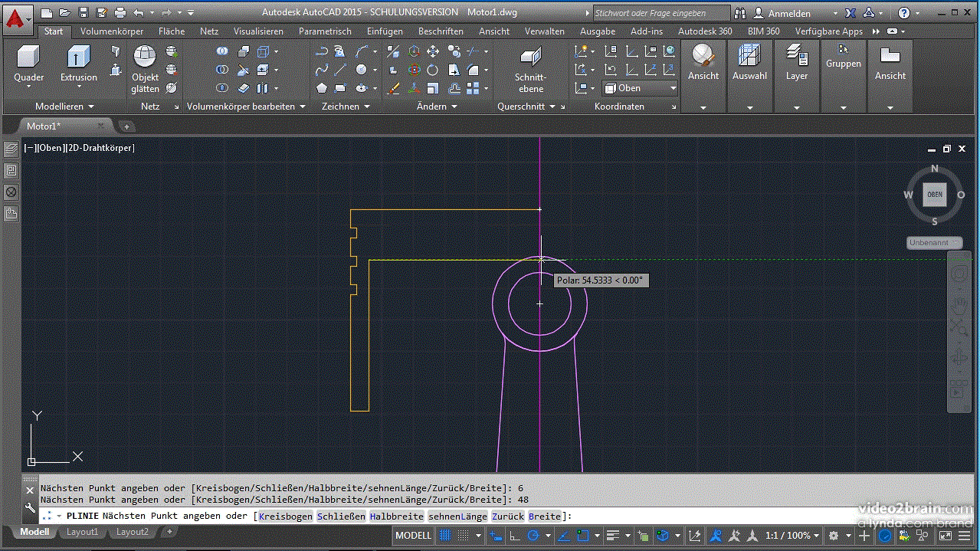Select the Quader box tool
The image size is (980, 551).
point(29,63)
